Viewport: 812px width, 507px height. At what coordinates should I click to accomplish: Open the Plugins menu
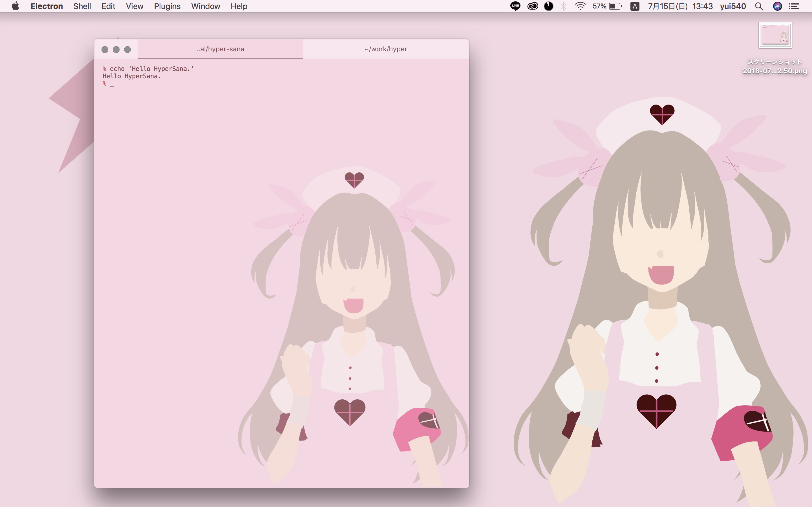[x=167, y=6]
